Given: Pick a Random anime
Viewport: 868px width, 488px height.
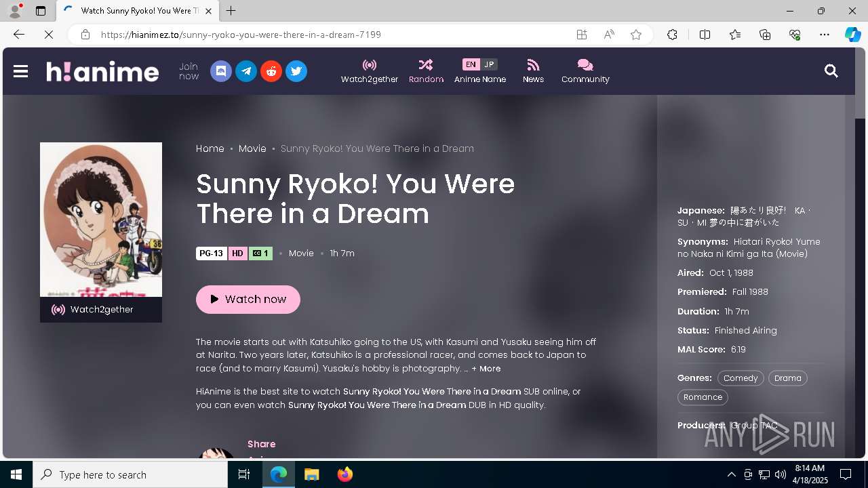Looking at the screenshot, I should [426, 71].
